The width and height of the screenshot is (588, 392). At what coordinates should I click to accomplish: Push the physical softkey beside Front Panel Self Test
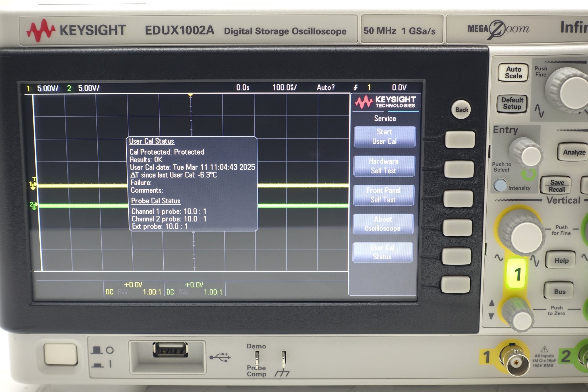click(458, 199)
